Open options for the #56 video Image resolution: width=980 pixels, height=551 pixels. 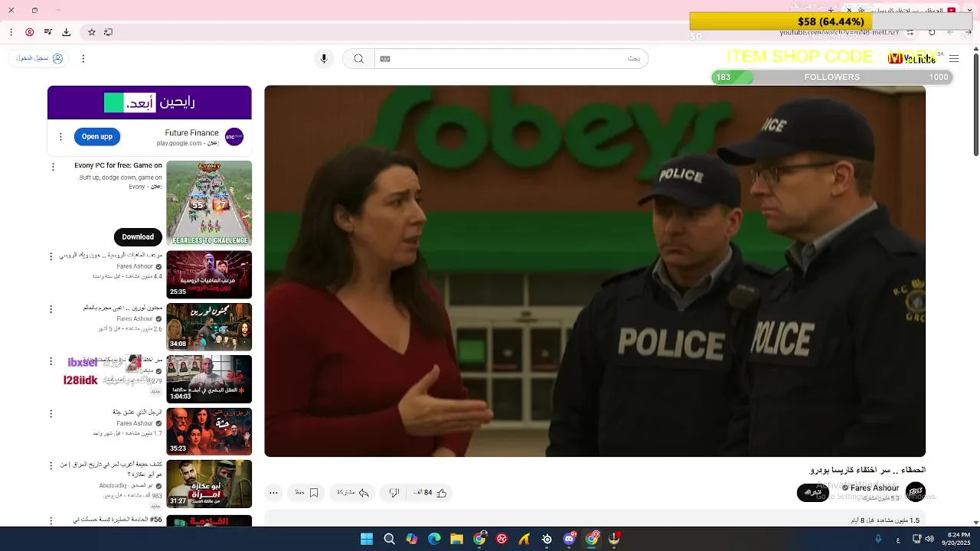point(51,520)
